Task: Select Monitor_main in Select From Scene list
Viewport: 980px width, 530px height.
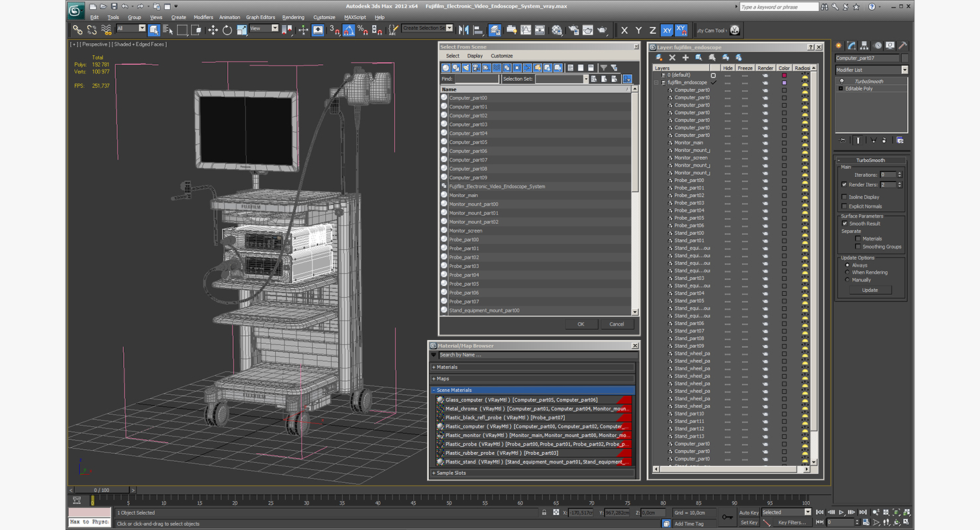Action: click(464, 195)
